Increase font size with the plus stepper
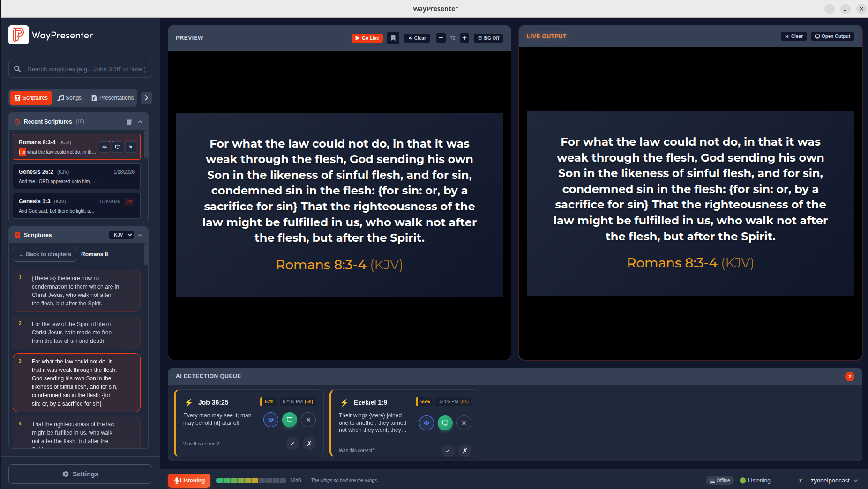This screenshot has width=868, height=489. coord(464,38)
